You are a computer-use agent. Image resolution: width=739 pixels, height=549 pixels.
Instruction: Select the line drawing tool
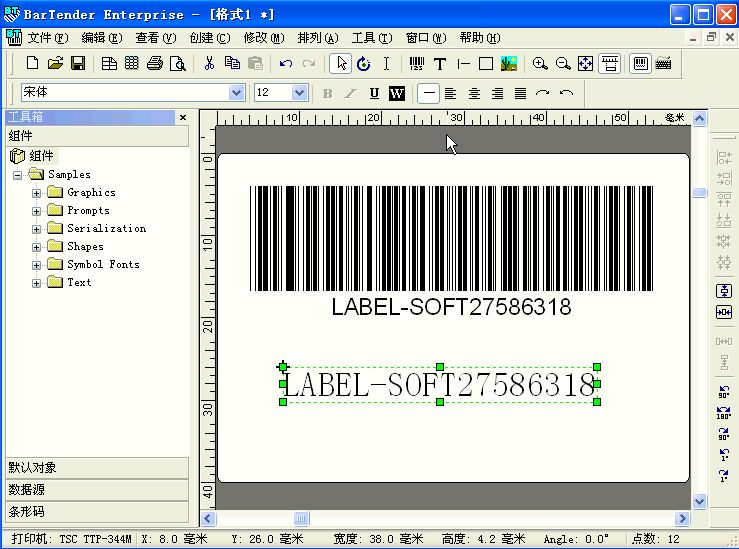click(463, 63)
